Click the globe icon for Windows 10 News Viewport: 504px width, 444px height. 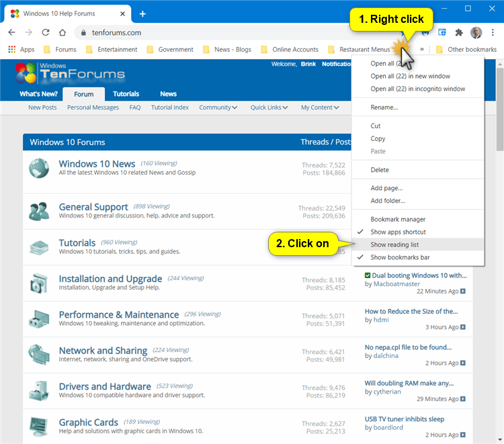(39, 168)
